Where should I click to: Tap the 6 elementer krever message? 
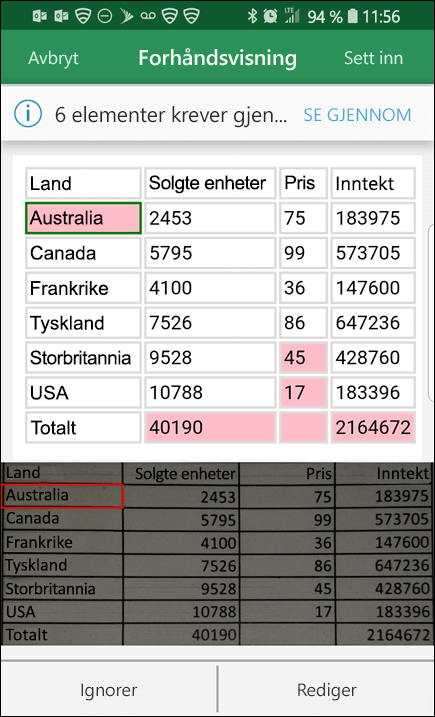[171, 115]
